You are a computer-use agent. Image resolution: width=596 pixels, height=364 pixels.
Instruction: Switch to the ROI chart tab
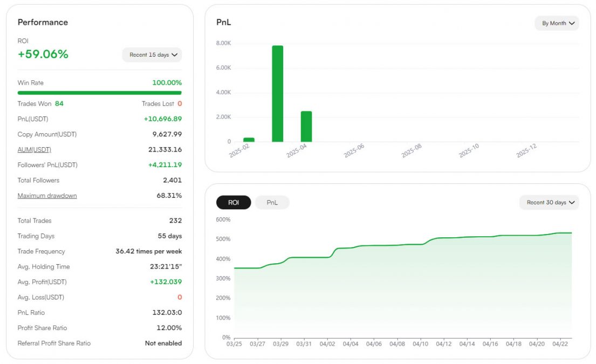point(234,203)
